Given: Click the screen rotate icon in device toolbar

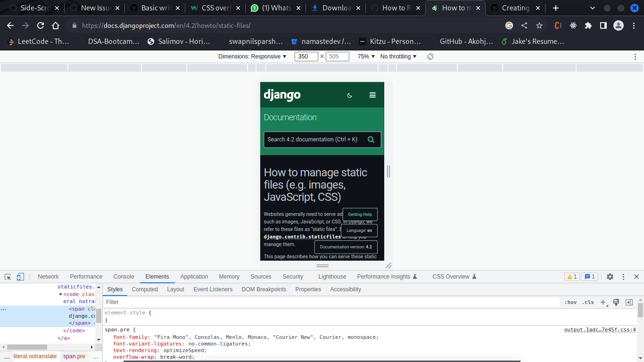Looking at the screenshot, I should [x=430, y=56].
